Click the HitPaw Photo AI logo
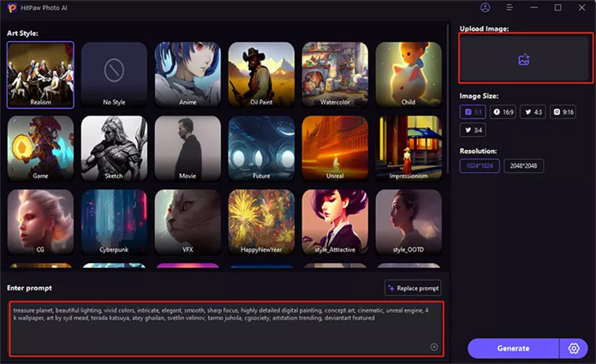Screen dimensions: 596x364 point(12,8)
